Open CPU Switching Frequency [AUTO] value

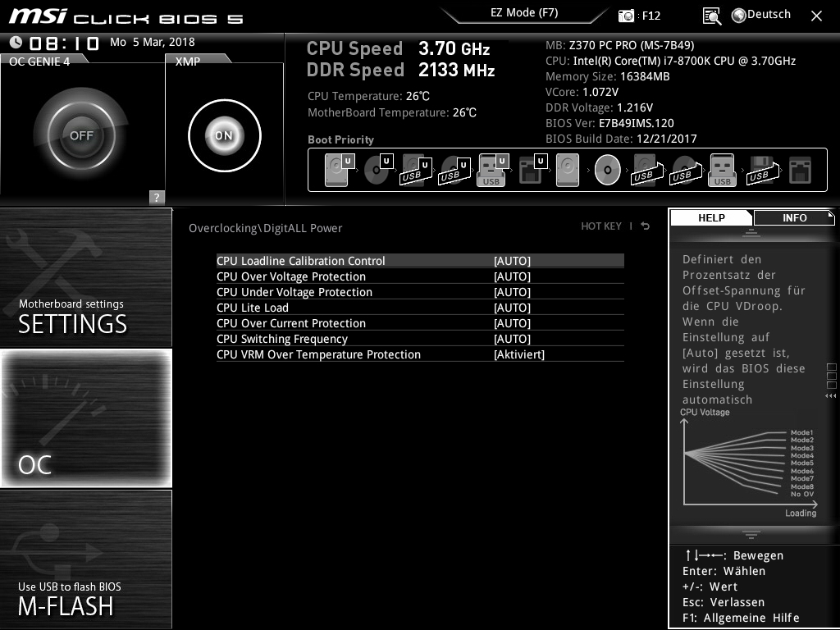click(x=512, y=339)
